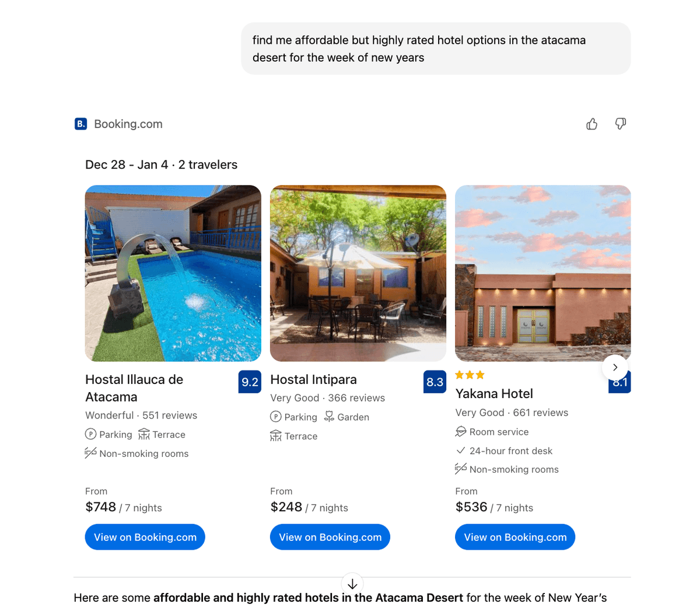
Task: Click the Room service icon for Yakana Hotel
Action: coord(461,432)
